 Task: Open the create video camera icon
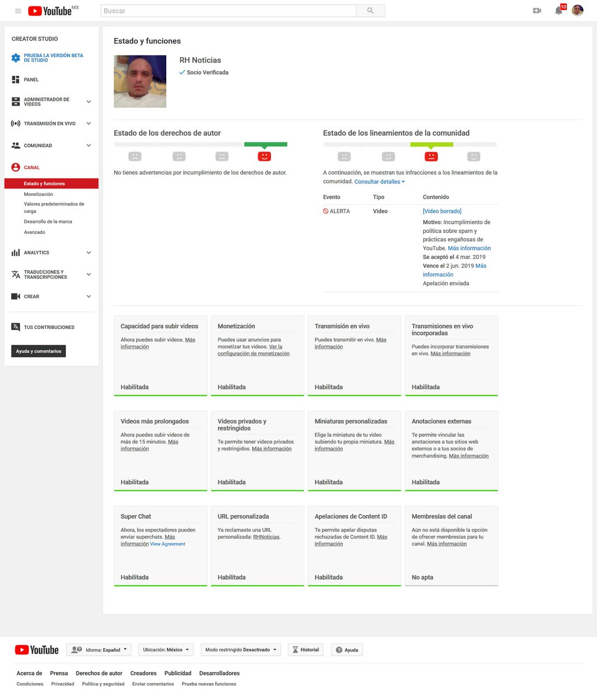coord(537,10)
